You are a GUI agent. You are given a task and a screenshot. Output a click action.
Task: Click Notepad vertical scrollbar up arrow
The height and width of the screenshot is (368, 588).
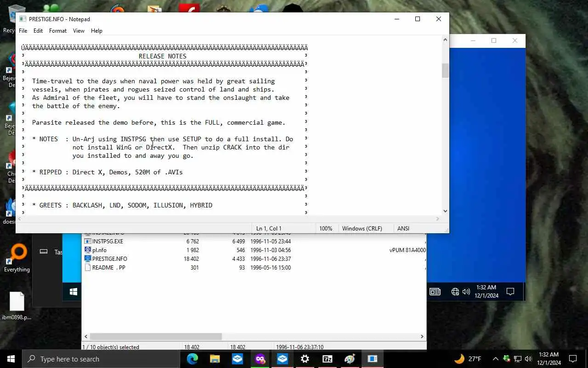[x=445, y=40]
